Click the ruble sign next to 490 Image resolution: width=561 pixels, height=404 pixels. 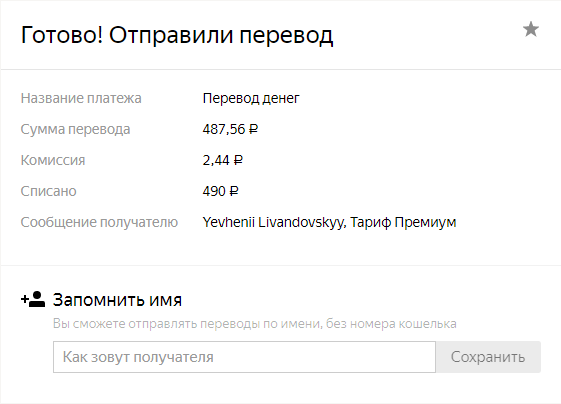234,191
